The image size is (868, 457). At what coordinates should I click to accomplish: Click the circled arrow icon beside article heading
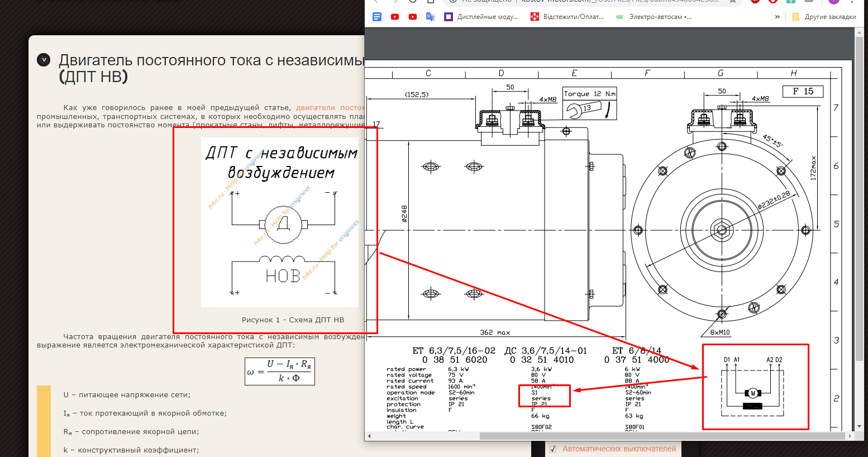44,60
